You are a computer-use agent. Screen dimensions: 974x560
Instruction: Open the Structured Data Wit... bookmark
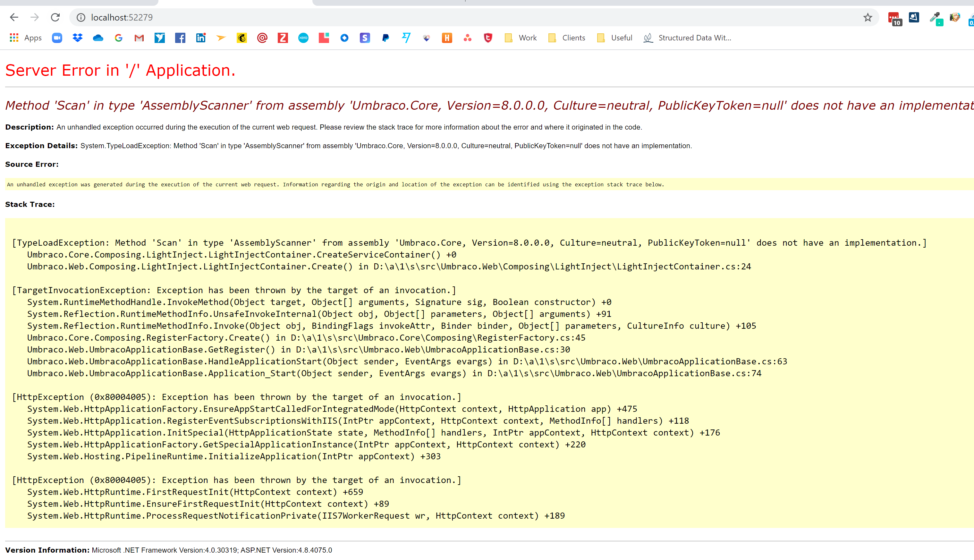688,38
